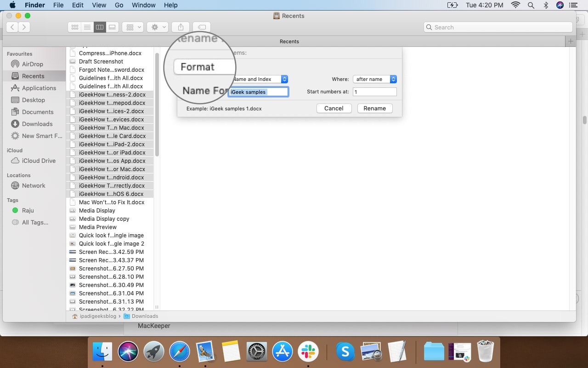
Task: Select the gallery view icon
Action: tap(112, 27)
